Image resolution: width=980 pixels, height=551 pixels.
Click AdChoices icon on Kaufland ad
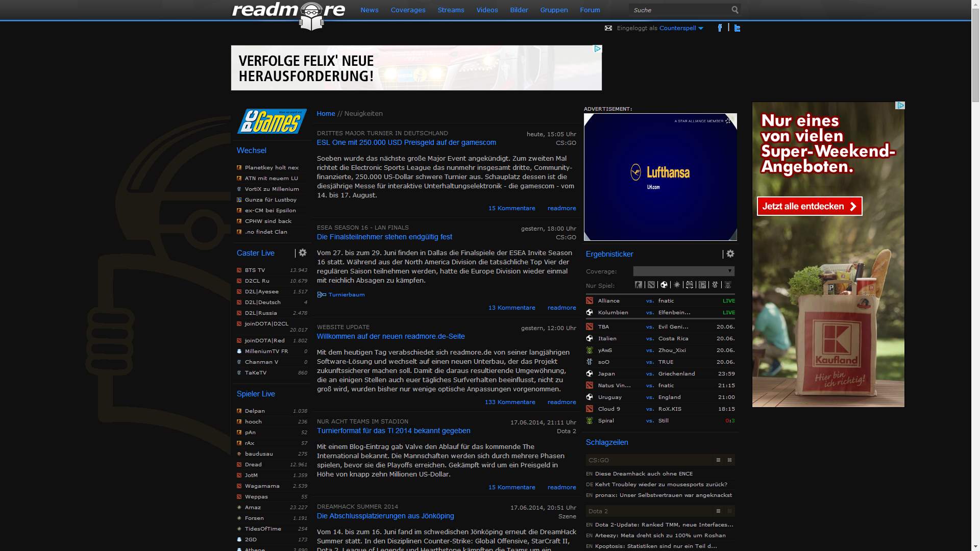click(x=900, y=106)
